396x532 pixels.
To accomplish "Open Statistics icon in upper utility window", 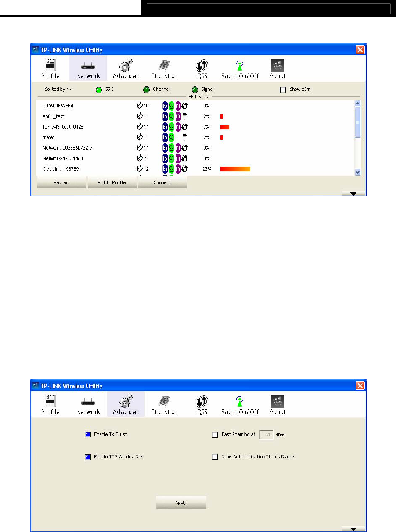I will 164,69.
